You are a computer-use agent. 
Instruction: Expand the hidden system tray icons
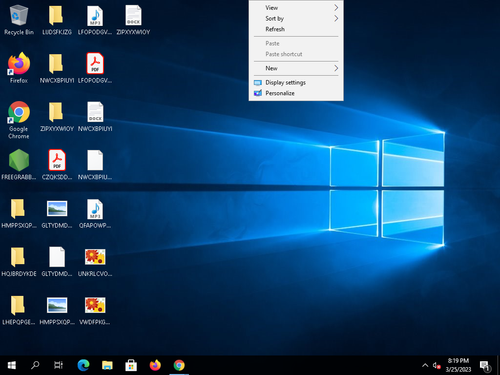point(425,365)
